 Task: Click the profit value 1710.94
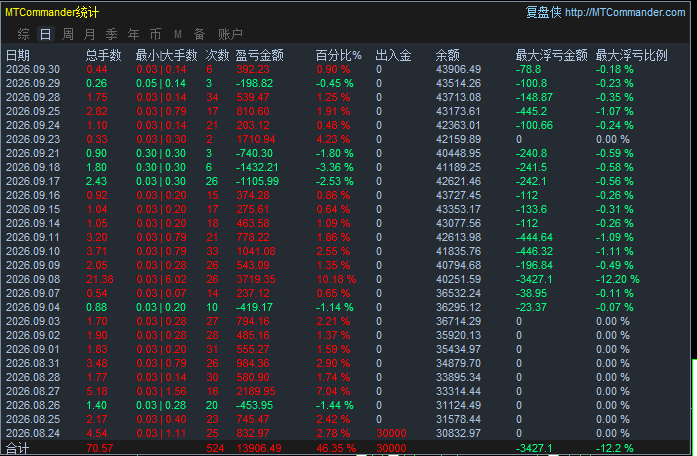(256, 139)
